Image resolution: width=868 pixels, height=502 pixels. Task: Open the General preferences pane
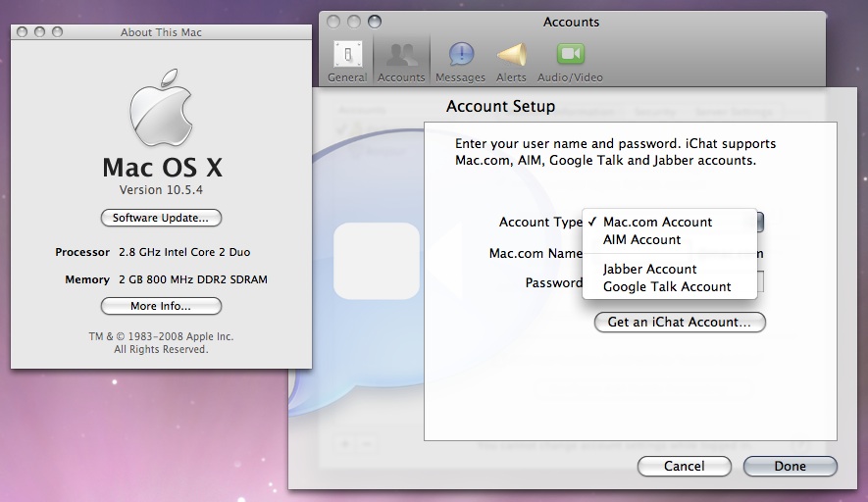[347, 62]
